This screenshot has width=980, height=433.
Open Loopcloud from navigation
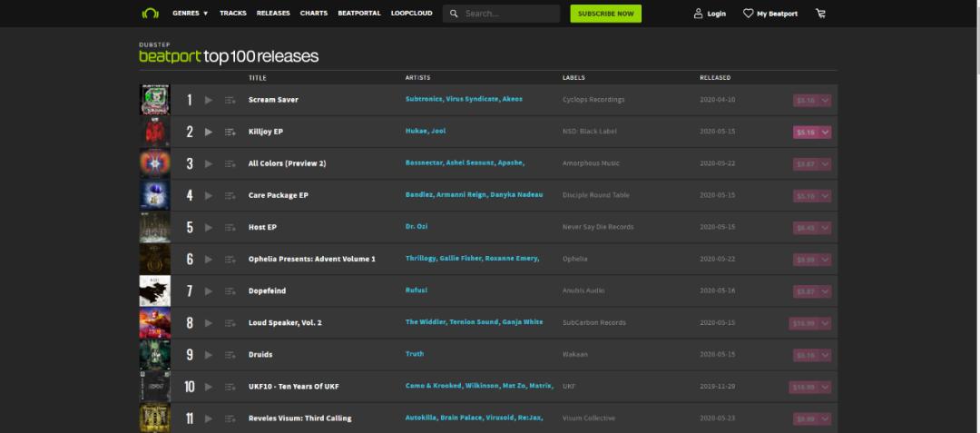tap(412, 13)
